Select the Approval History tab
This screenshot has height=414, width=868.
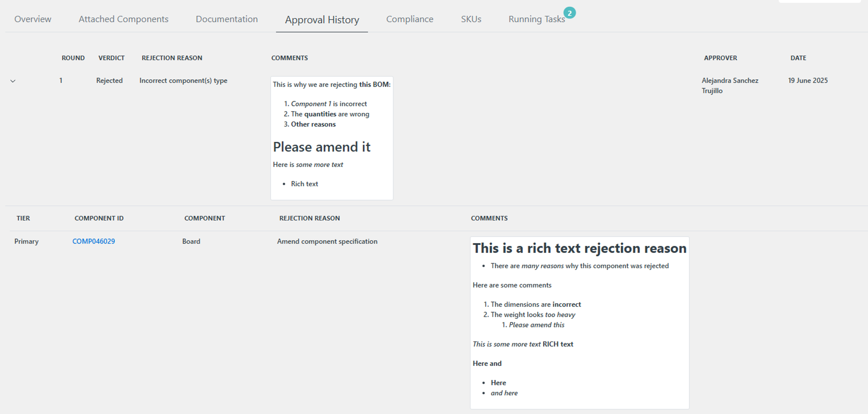click(321, 20)
